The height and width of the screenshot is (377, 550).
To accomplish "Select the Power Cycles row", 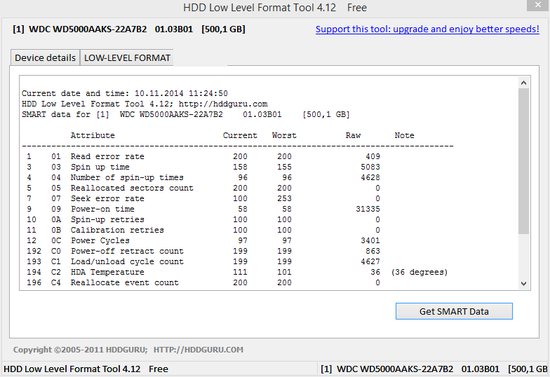I will (203, 241).
